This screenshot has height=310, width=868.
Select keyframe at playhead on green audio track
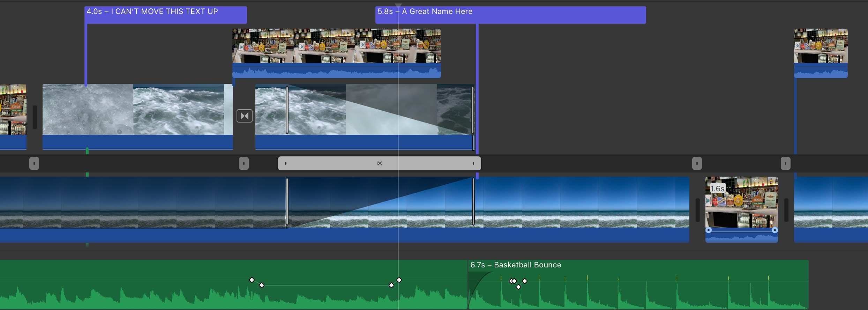pyautogui.click(x=399, y=280)
